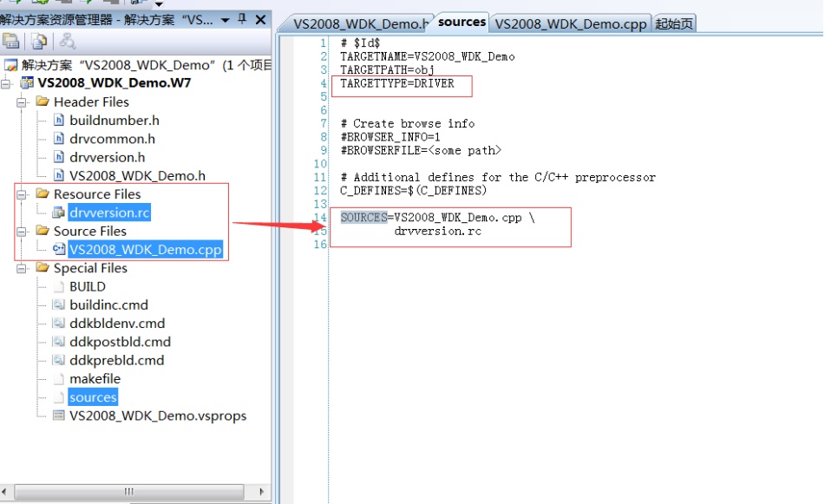Select drvversion.h in the tree

(x=107, y=157)
